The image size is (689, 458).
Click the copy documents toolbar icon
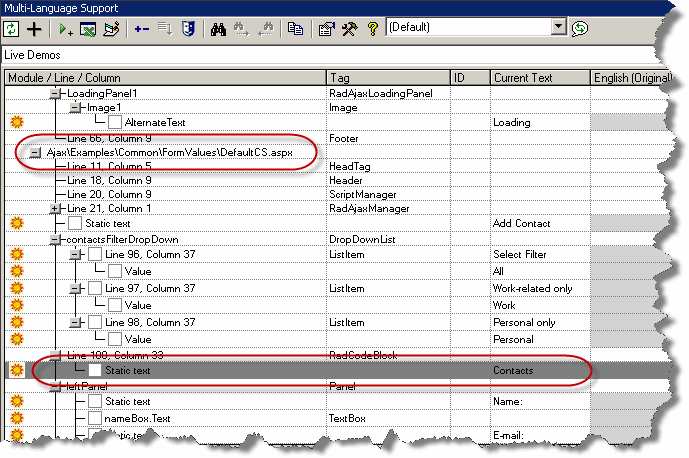pos(295,29)
